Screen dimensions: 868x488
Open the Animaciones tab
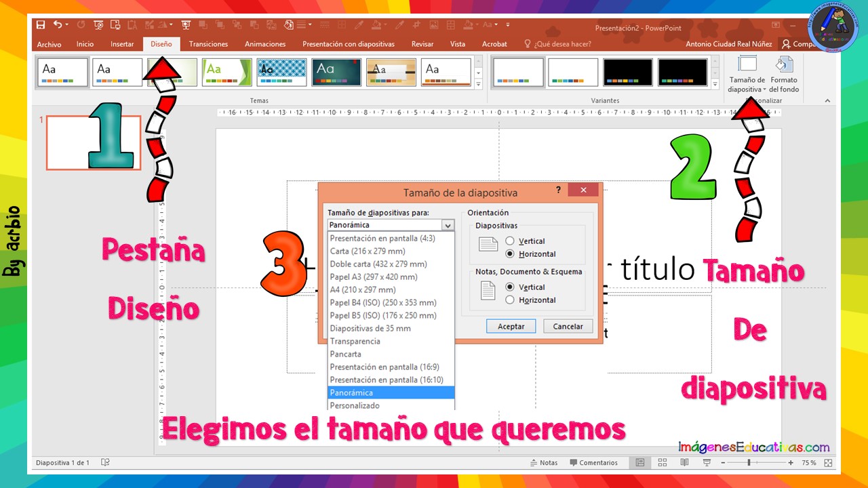(265, 44)
